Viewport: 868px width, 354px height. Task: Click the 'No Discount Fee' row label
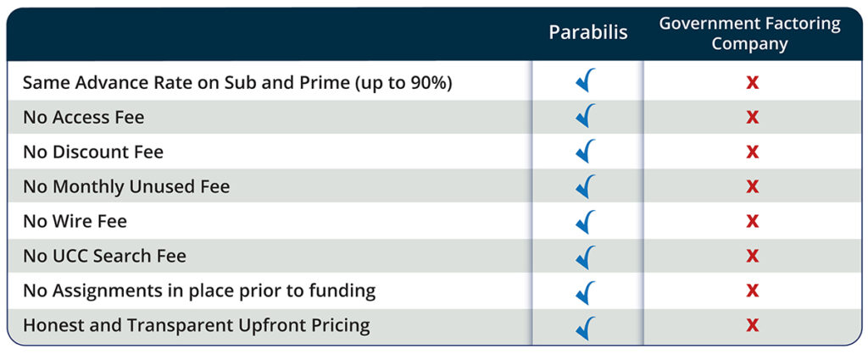click(93, 152)
